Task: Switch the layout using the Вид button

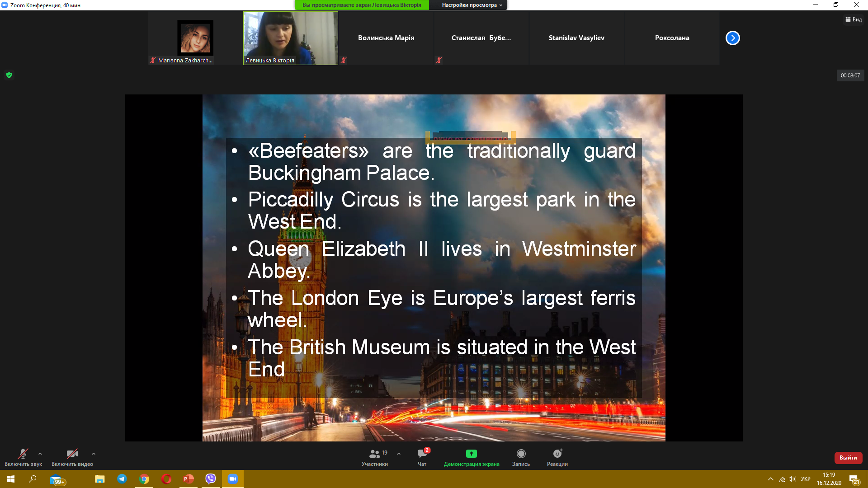Action: 854,19
